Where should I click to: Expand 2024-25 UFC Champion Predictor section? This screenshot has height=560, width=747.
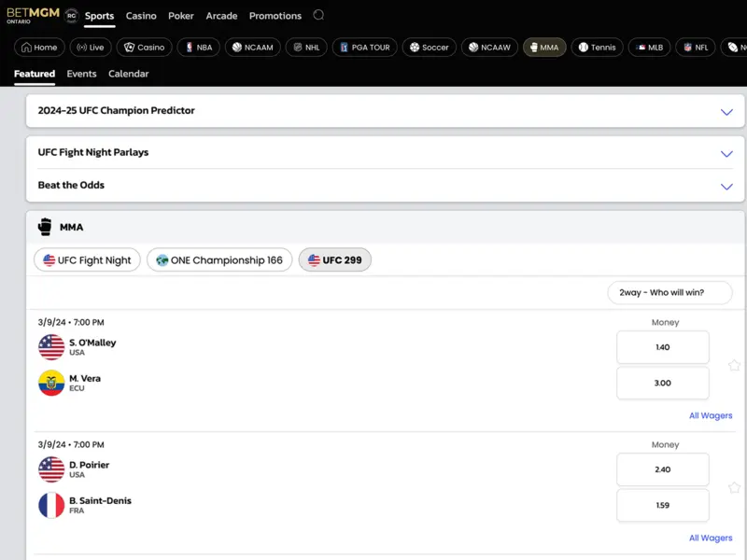click(x=385, y=111)
